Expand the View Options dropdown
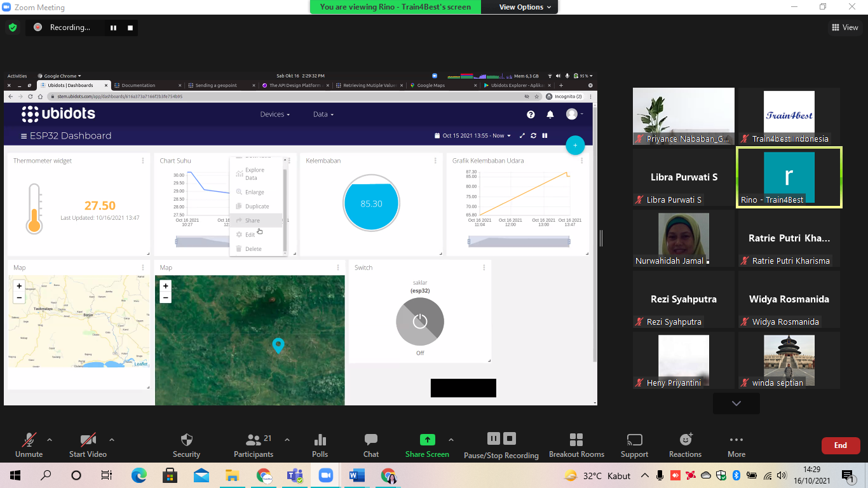The image size is (868, 488). 520,7
